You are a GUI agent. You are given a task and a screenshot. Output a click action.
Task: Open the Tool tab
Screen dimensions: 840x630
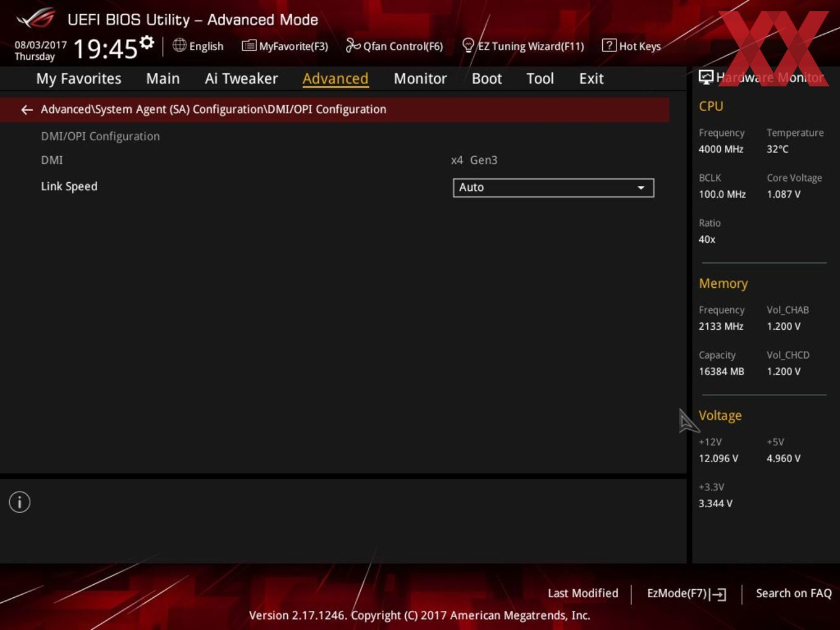pos(540,78)
